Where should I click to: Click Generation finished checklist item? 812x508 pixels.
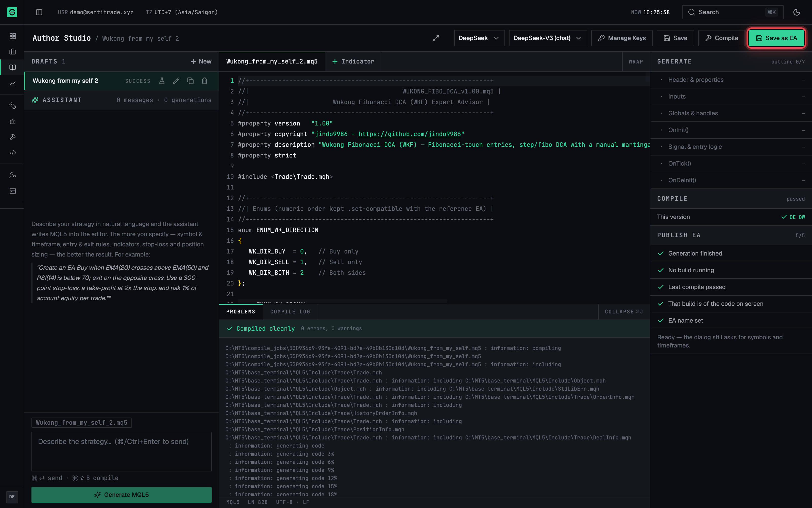tap(731, 253)
